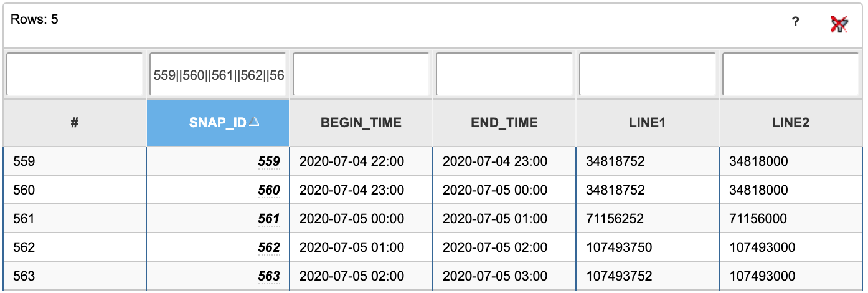Click the clear filters icon
The height and width of the screenshot is (293, 868).
click(x=839, y=24)
